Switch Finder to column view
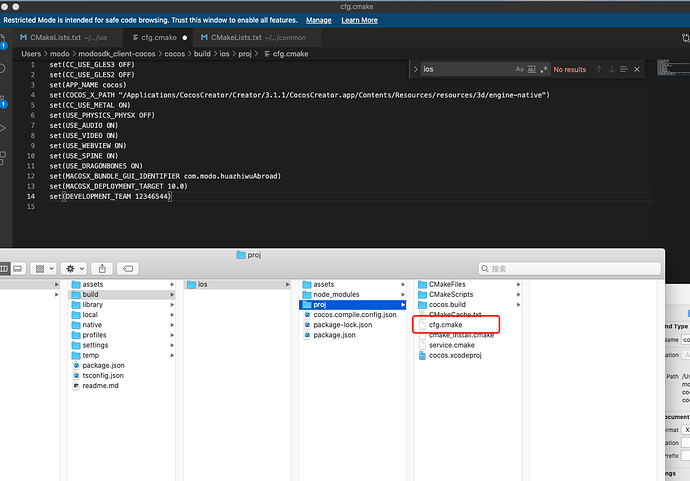The height and width of the screenshot is (481, 690). [x=4, y=268]
